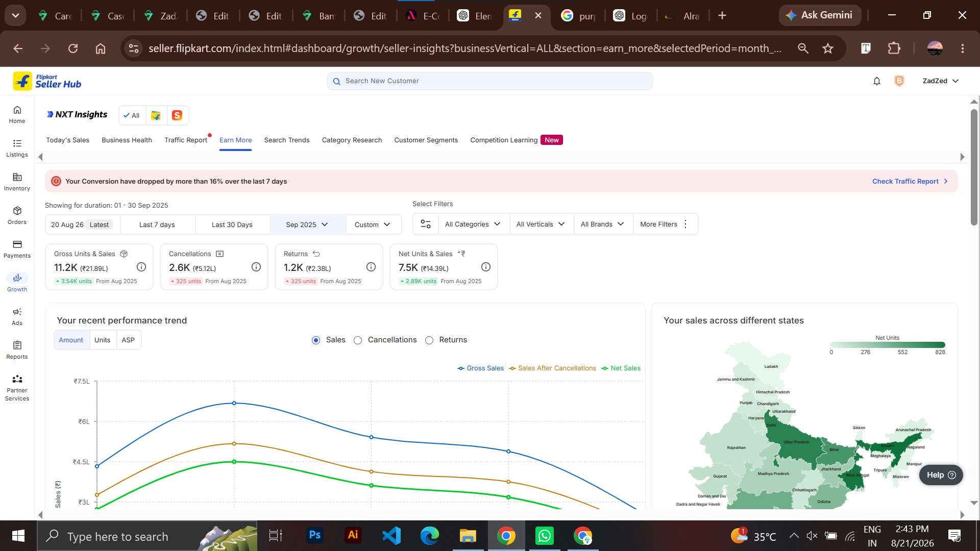Show info for Returns card
Image resolution: width=980 pixels, height=551 pixels.
click(371, 267)
